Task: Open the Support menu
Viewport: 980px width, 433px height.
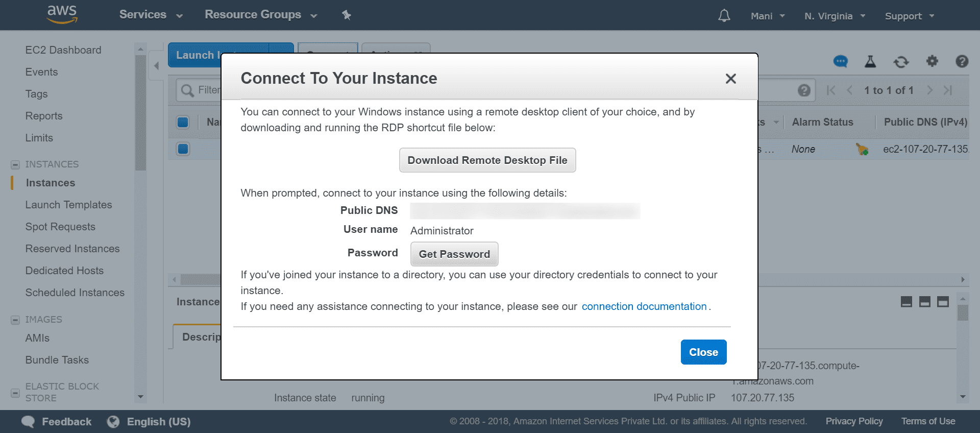Action: (x=909, y=16)
